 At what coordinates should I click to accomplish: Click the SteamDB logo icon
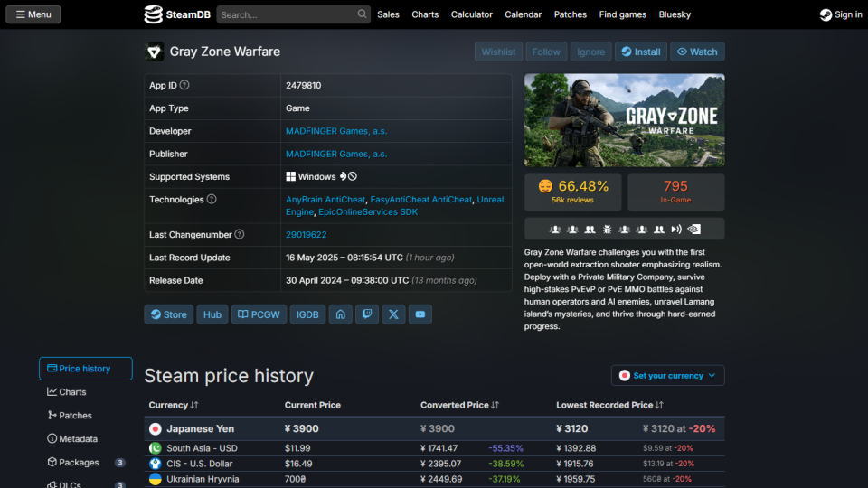click(x=153, y=14)
